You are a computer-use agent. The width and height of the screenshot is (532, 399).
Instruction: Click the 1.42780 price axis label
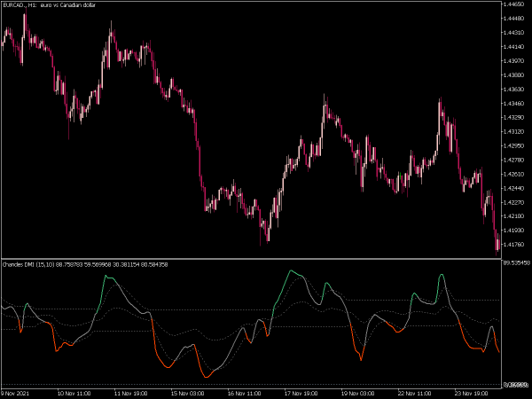[513, 160]
